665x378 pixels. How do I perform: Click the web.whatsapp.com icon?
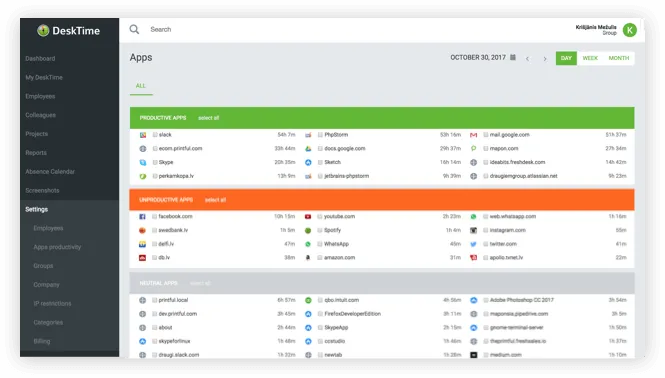(x=473, y=217)
